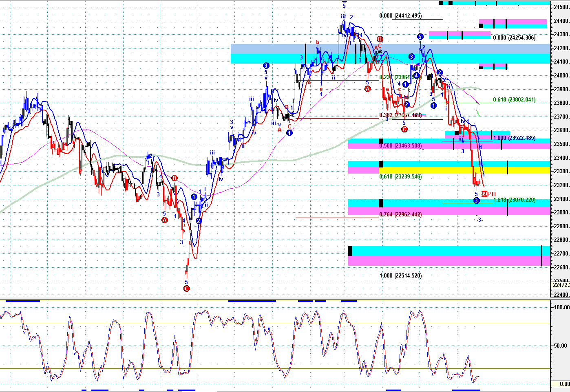Select the blue -3- wave projection label

[479, 220]
